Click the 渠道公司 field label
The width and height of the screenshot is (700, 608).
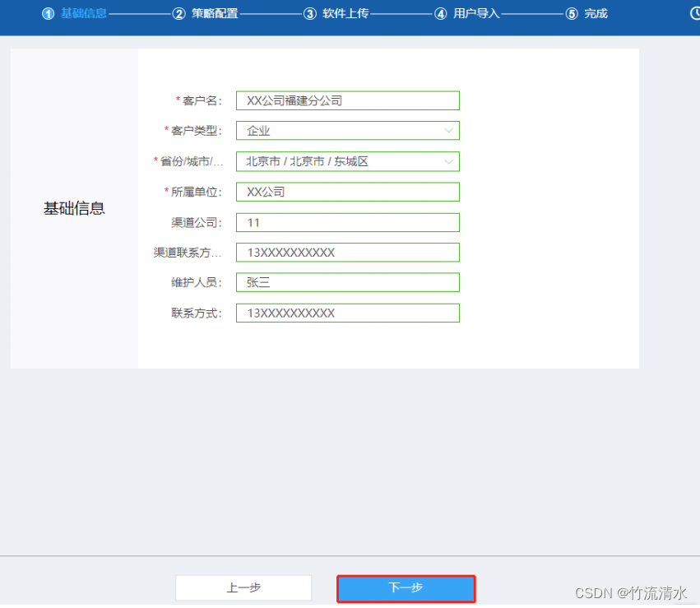(x=196, y=223)
